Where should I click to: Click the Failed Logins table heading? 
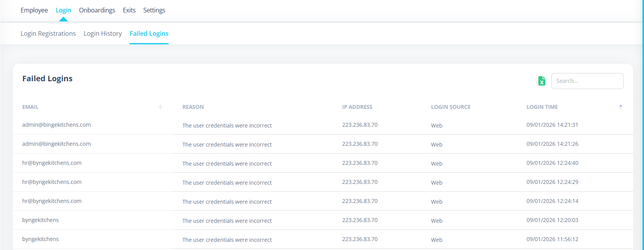[48, 79]
